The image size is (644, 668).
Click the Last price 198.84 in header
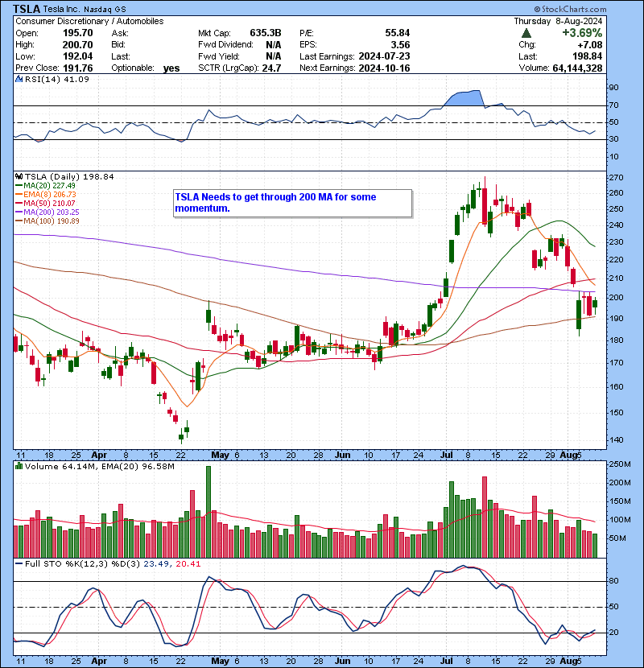pyautogui.click(x=588, y=56)
